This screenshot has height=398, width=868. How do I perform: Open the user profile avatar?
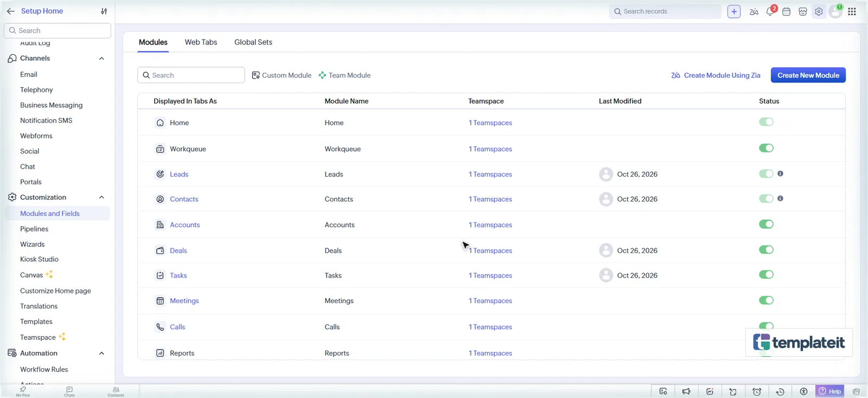(x=835, y=11)
